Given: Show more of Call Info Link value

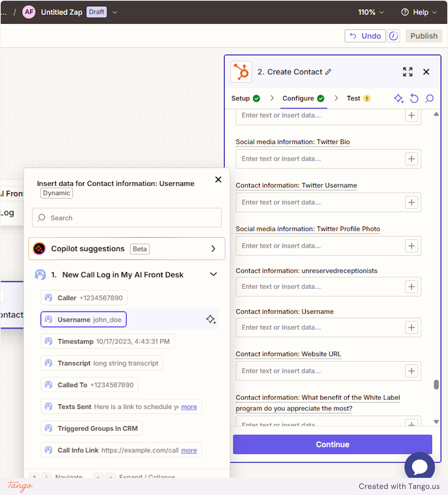Looking at the screenshot, I should click(x=189, y=451).
